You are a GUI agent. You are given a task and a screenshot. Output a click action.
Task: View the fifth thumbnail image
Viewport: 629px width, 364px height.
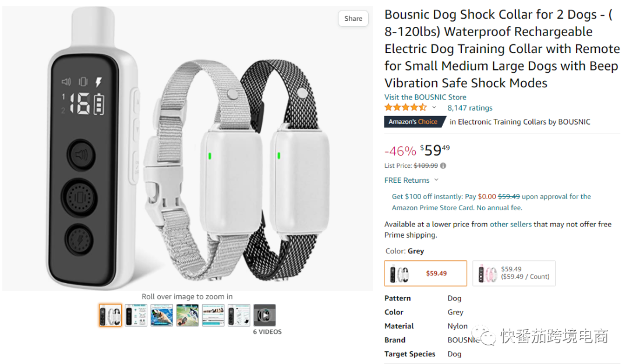[213, 315]
